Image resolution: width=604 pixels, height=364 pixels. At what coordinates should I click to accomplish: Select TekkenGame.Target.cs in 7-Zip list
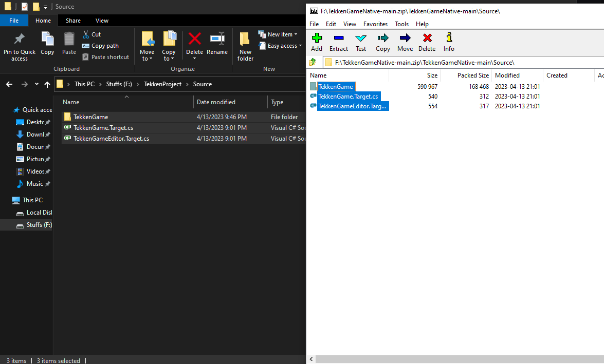pos(348,96)
